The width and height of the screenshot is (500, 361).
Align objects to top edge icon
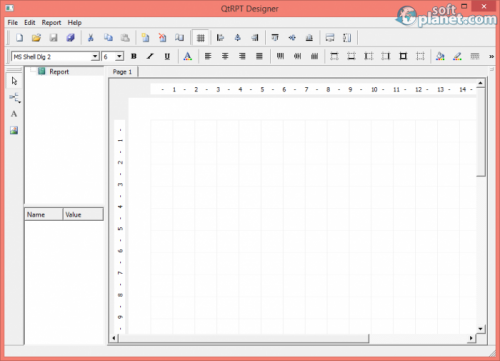click(275, 38)
